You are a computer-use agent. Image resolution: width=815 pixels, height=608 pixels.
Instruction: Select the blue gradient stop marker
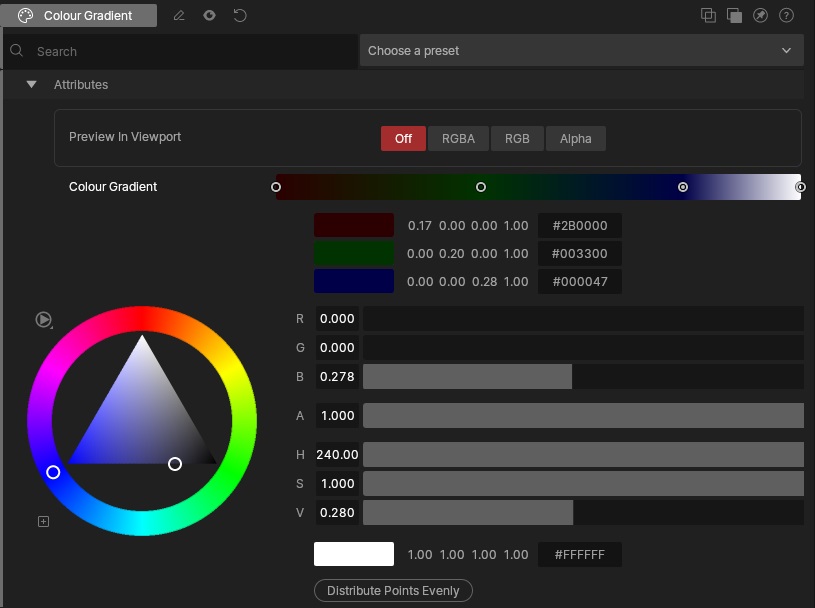point(683,187)
